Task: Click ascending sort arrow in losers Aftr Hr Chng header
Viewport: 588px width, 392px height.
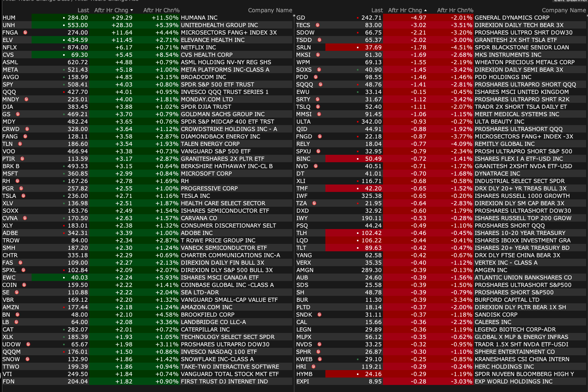Action: [x=425, y=10]
